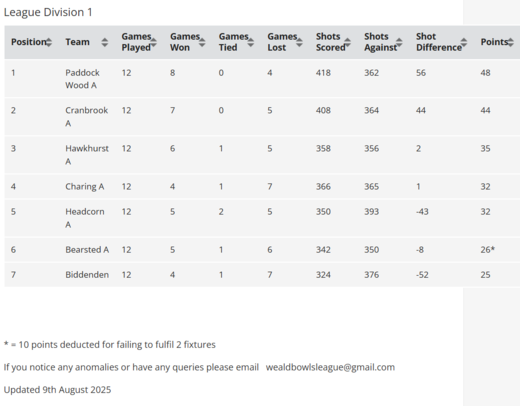Select the Hawkhurst A row
The image size is (520, 406).
tap(262, 155)
